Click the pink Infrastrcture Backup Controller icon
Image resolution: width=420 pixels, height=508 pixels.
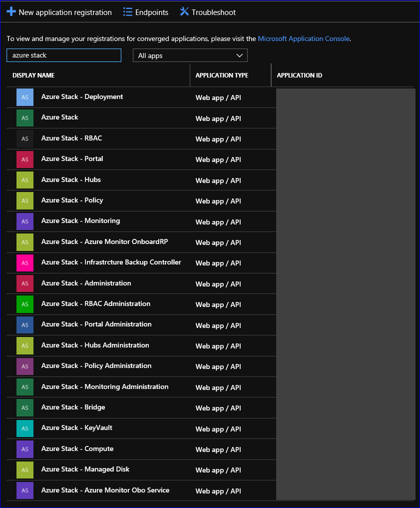coord(25,262)
